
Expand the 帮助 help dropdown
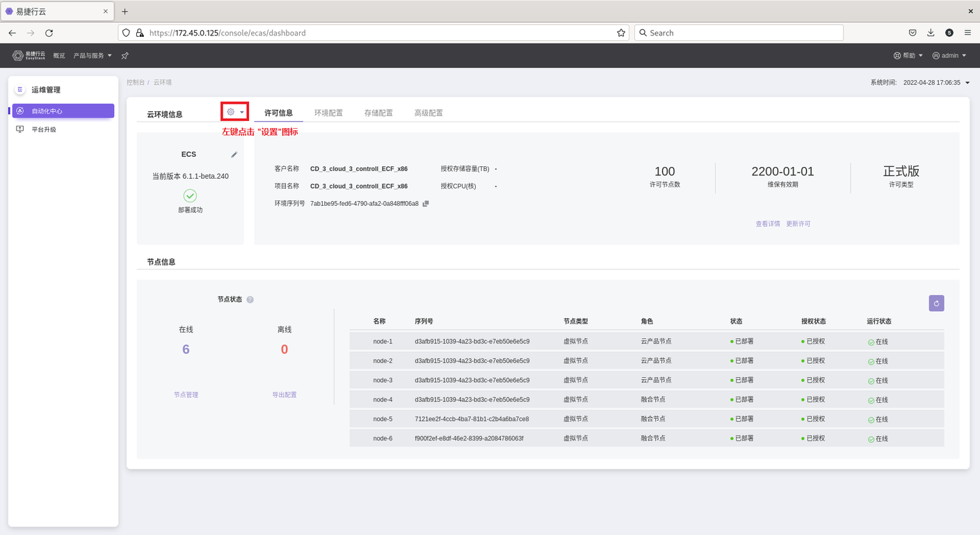coord(908,56)
